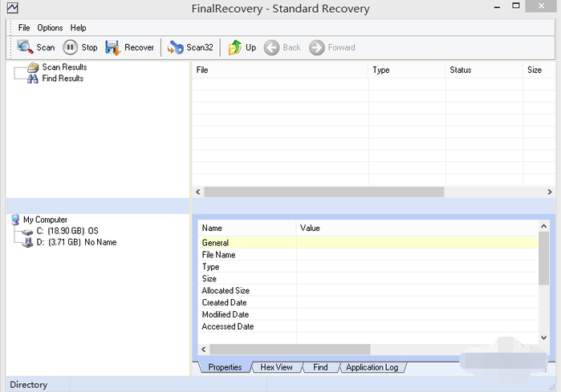561x392 pixels.
Task: Sort by the File column header
Action: pos(280,70)
